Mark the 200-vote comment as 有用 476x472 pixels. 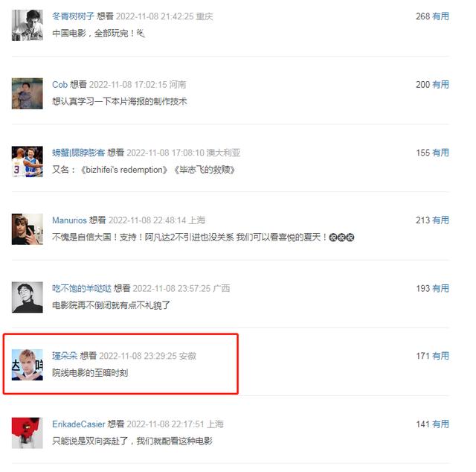(x=440, y=84)
